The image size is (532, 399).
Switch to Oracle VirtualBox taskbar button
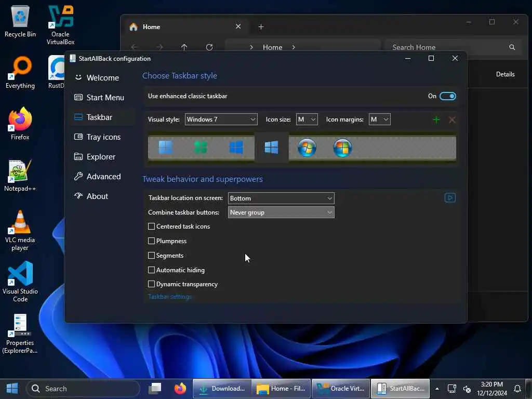[x=341, y=389]
